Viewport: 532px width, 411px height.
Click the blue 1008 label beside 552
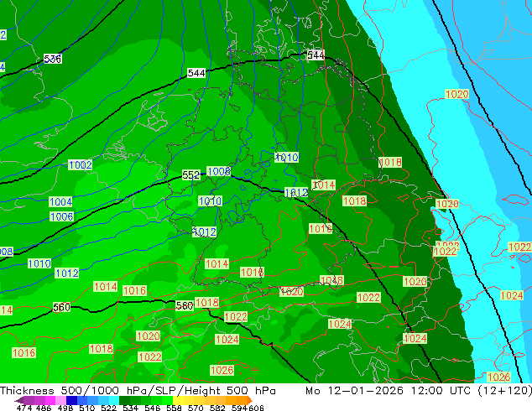(x=219, y=171)
